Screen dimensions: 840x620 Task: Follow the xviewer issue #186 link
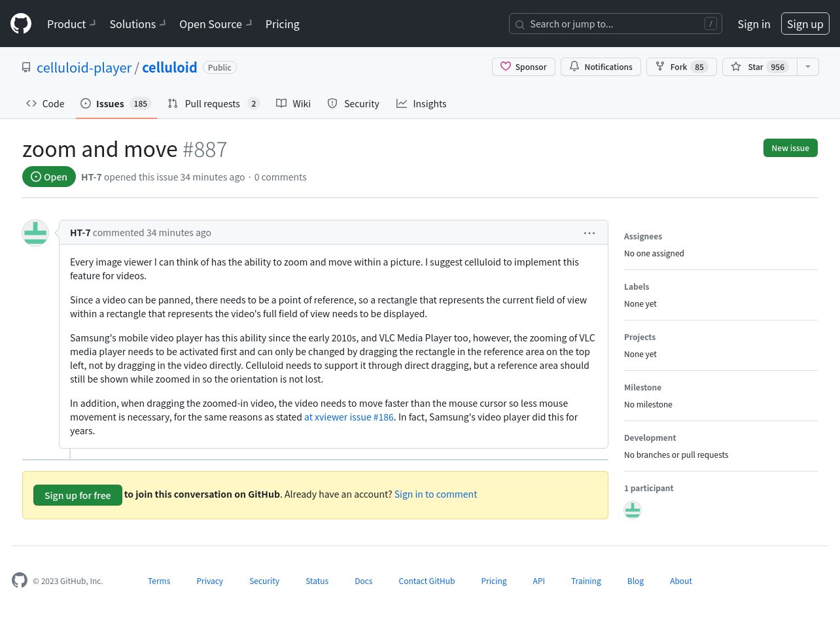[349, 417]
